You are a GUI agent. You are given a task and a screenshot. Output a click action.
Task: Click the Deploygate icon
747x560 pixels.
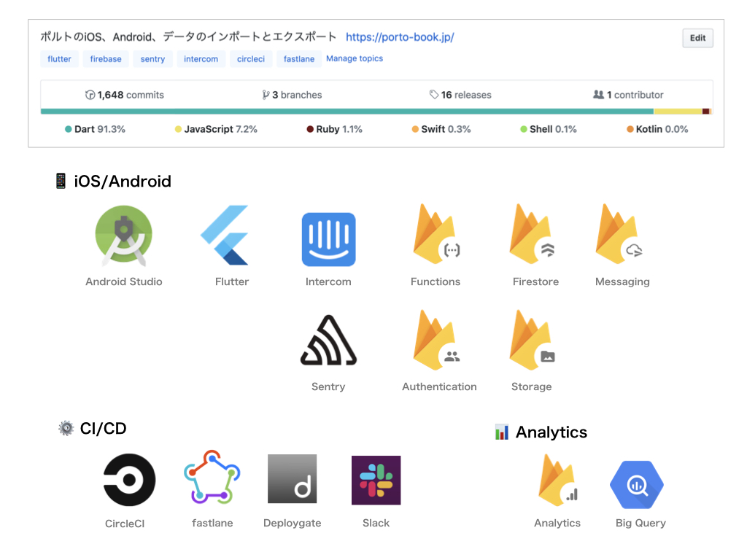pyautogui.click(x=292, y=478)
